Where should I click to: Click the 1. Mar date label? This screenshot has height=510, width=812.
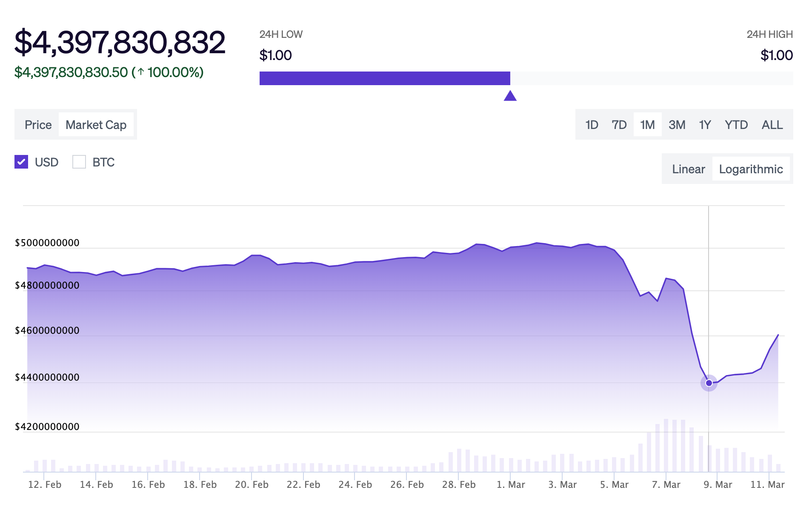511,484
